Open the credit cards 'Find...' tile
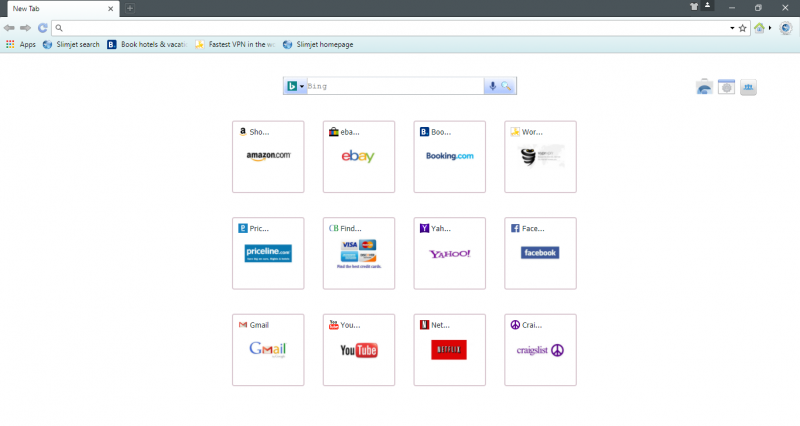800x426 pixels. (359, 253)
